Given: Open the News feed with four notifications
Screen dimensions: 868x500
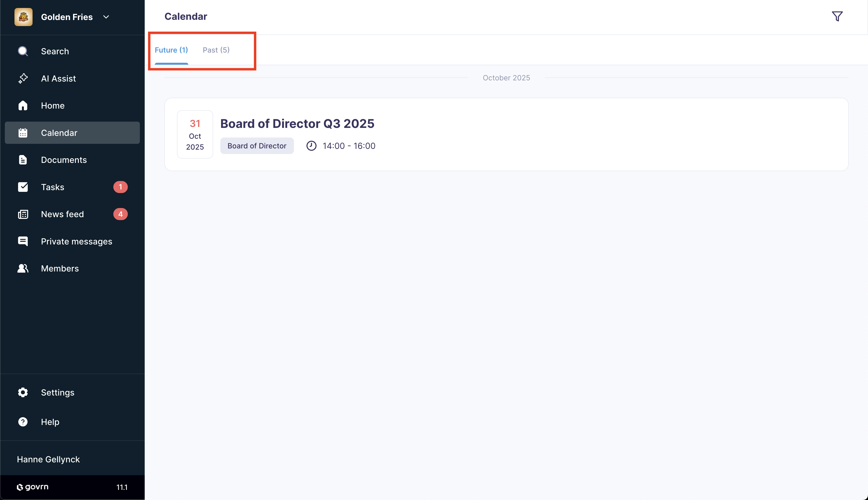Looking at the screenshot, I should click(62, 214).
